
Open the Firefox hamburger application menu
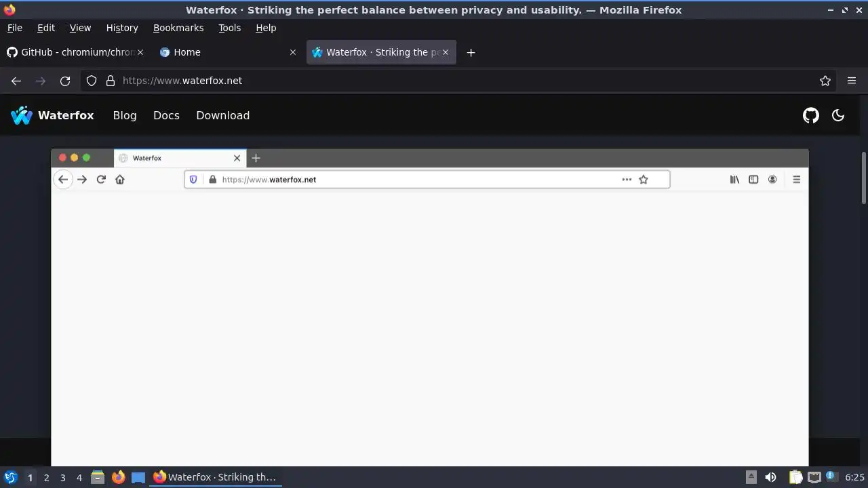pos(852,81)
